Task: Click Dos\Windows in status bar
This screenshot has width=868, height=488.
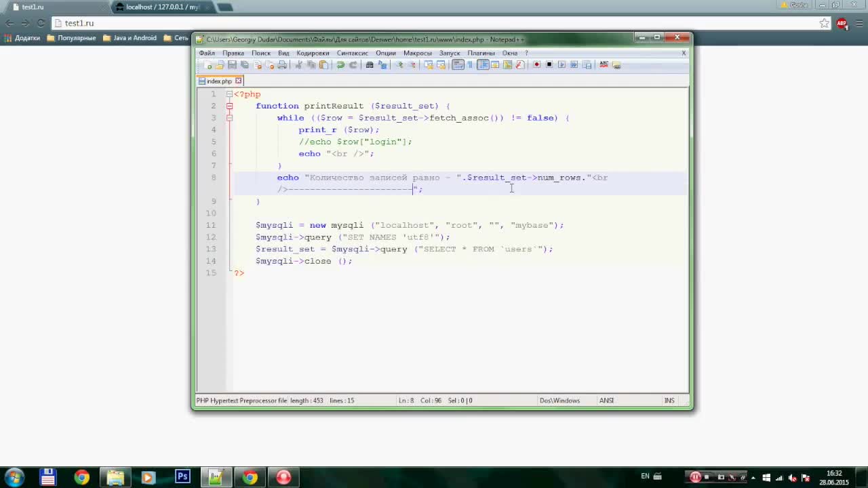Action: pyautogui.click(x=559, y=401)
